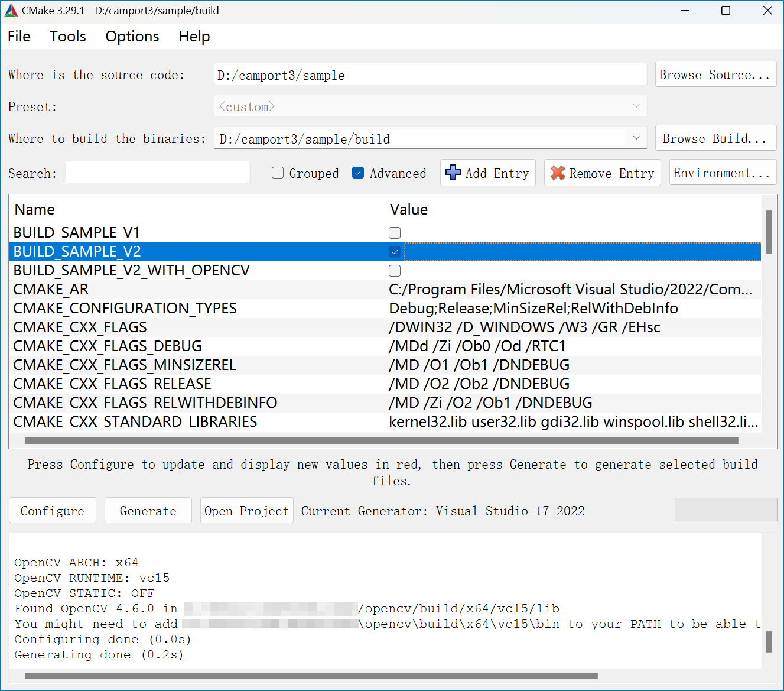784x691 pixels.
Task: Enable the Grouped checkbox
Action: 278,173
